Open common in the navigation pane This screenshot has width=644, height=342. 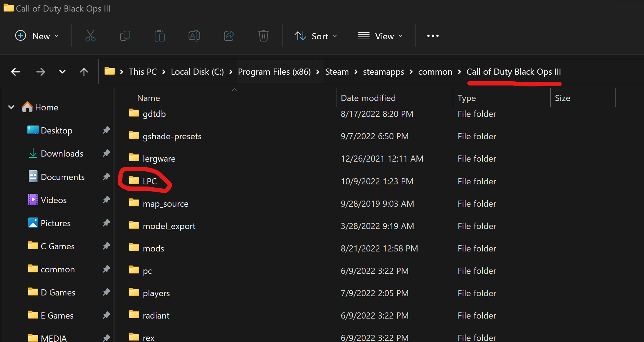pos(58,269)
